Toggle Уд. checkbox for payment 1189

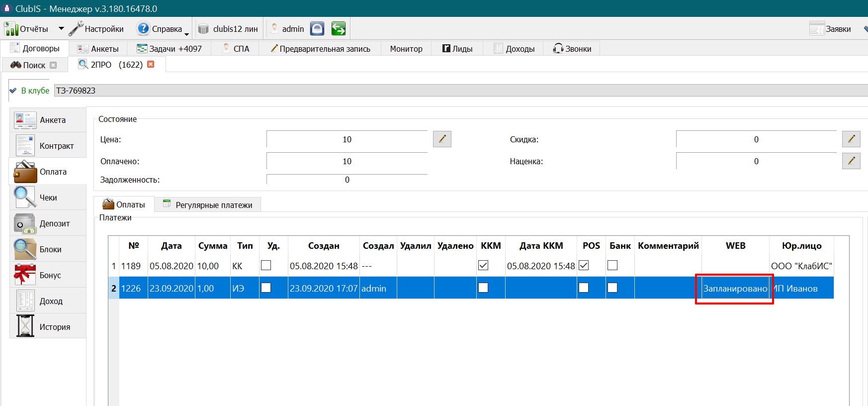pos(266,265)
